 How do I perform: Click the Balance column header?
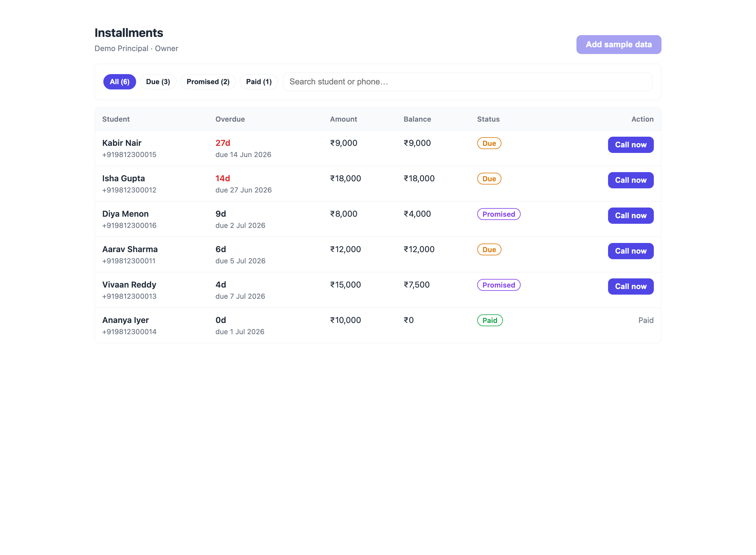pos(417,119)
